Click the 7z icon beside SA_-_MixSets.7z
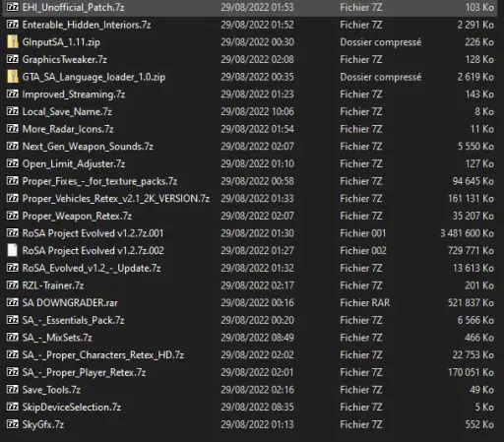 click(x=13, y=338)
